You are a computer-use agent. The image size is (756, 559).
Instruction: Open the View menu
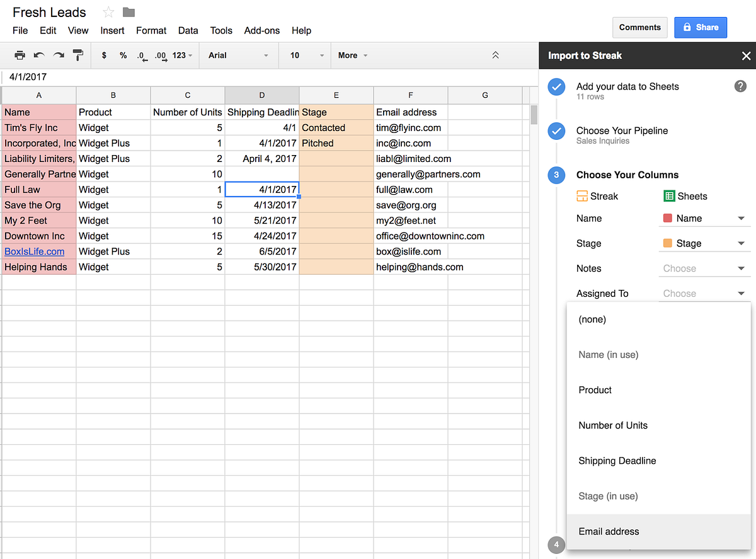tap(78, 30)
